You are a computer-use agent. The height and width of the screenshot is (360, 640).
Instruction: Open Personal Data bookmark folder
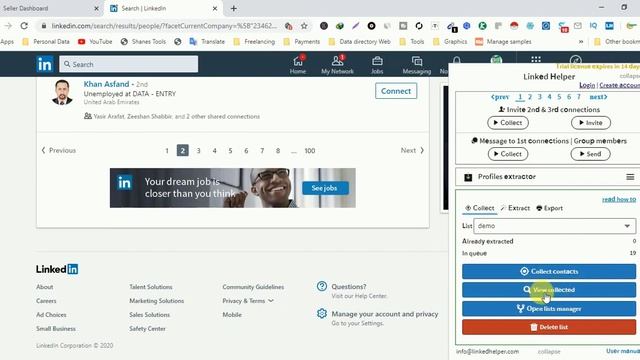(46, 42)
